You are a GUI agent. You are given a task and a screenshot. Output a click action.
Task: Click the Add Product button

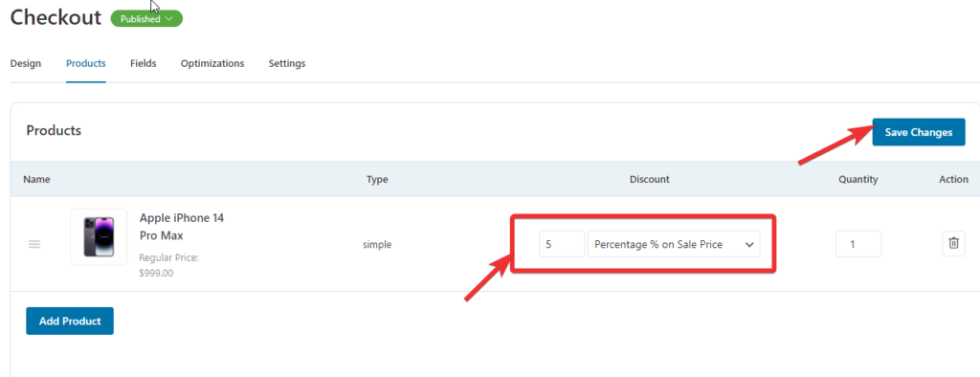[x=70, y=321]
